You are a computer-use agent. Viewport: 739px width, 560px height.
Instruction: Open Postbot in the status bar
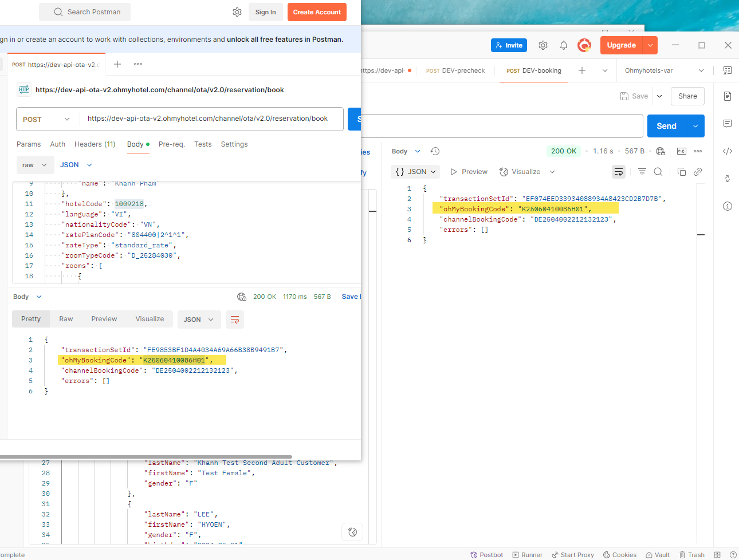pos(486,555)
